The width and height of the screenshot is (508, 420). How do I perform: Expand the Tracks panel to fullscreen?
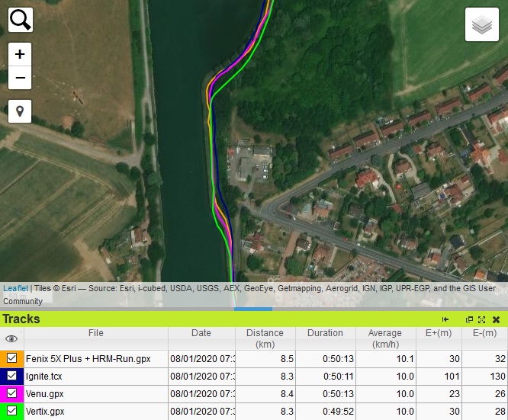(x=482, y=319)
